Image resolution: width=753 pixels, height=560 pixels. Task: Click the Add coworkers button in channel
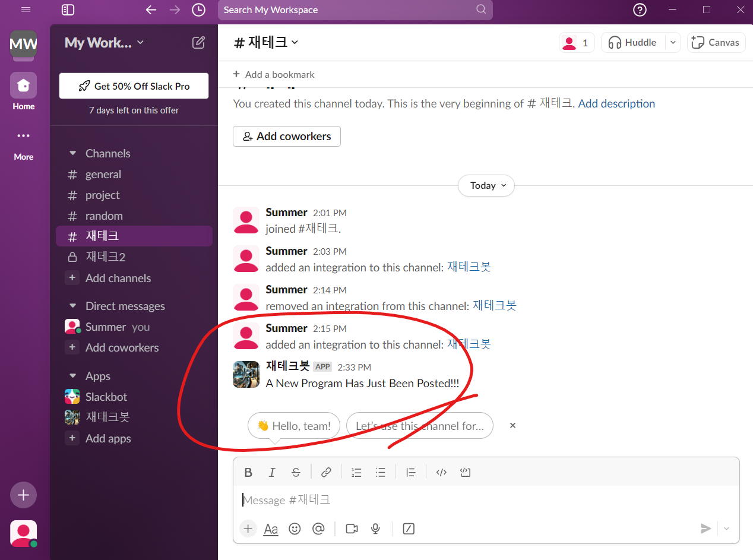coord(287,136)
